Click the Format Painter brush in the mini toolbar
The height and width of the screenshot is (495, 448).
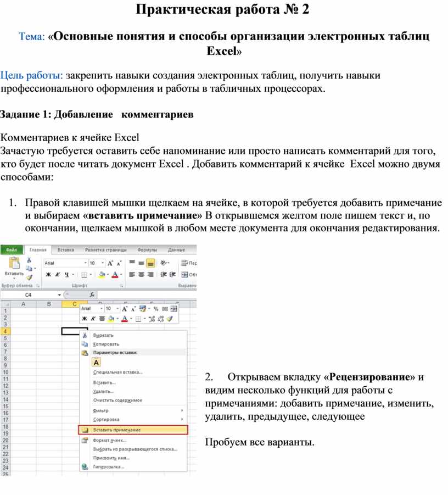pyautogui.click(x=170, y=319)
